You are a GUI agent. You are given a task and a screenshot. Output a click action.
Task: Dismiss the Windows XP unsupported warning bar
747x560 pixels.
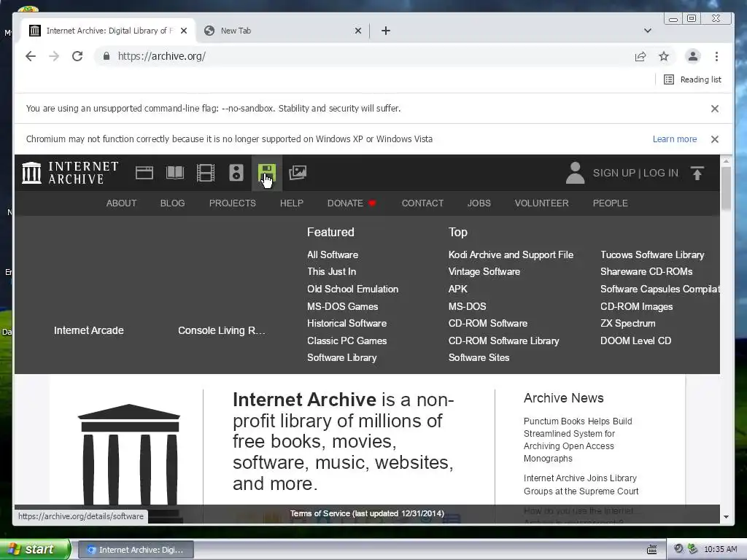(715, 139)
